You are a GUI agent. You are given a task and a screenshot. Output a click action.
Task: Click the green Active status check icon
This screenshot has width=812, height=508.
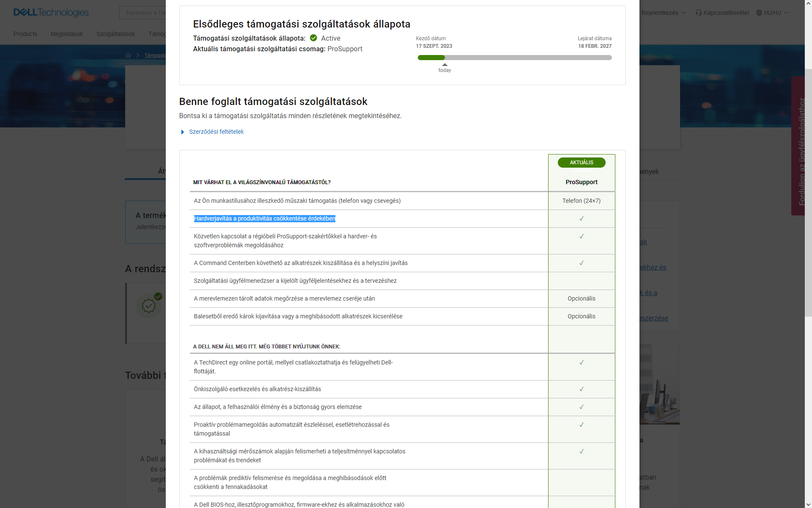coord(313,38)
